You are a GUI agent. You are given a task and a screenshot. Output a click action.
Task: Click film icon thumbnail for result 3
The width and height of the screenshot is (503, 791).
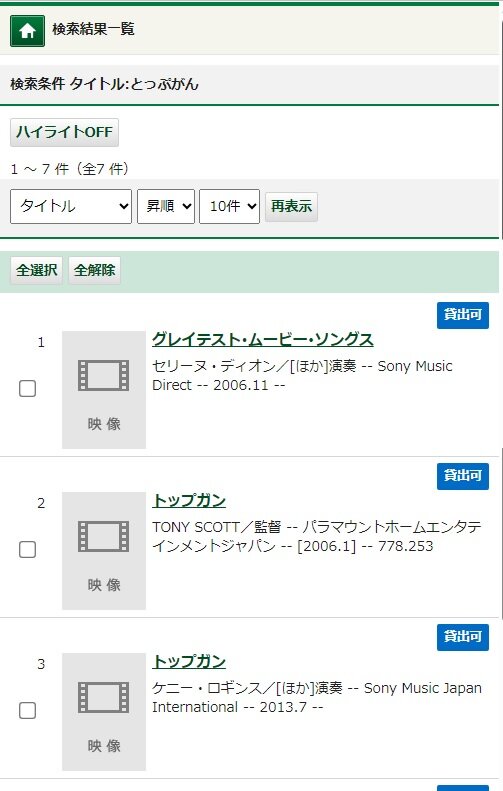pyautogui.click(x=104, y=711)
